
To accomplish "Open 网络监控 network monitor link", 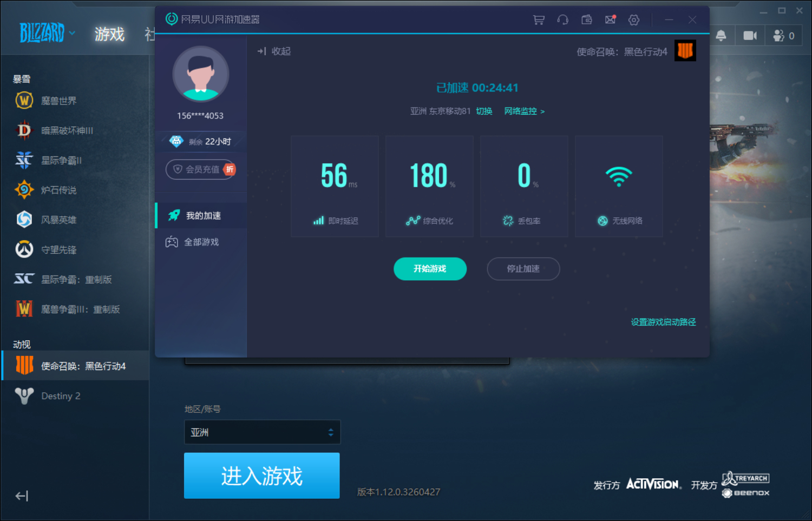I will point(524,111).
